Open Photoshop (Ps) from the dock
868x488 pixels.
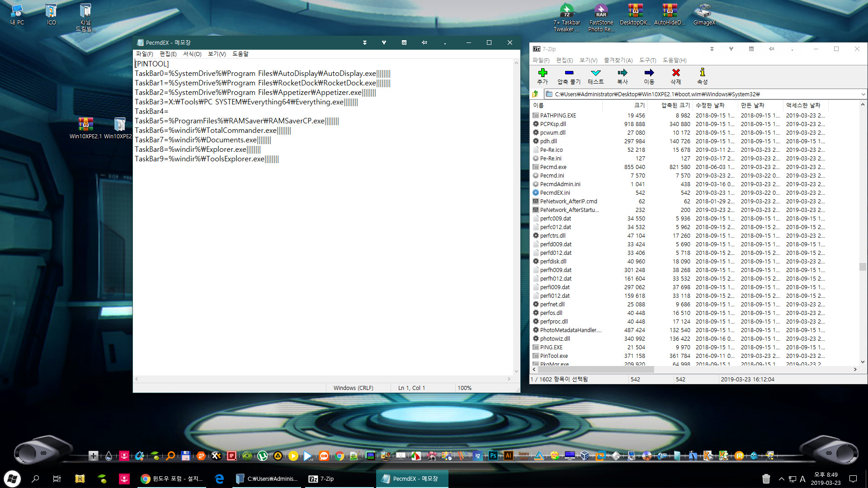pos(493,456)
